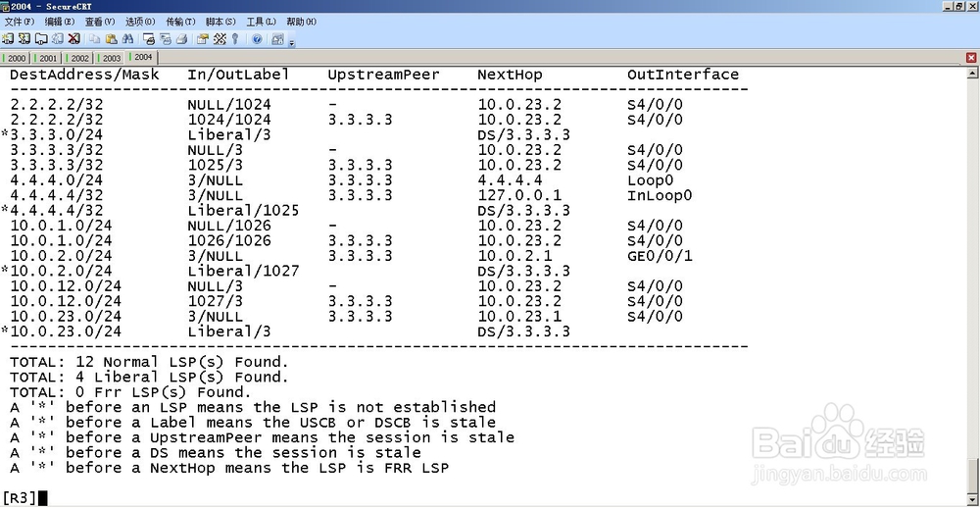Open the 脚本(S) menu
Image resolution: width=980 pixels, height=508 pixels.
pos(220,22)
